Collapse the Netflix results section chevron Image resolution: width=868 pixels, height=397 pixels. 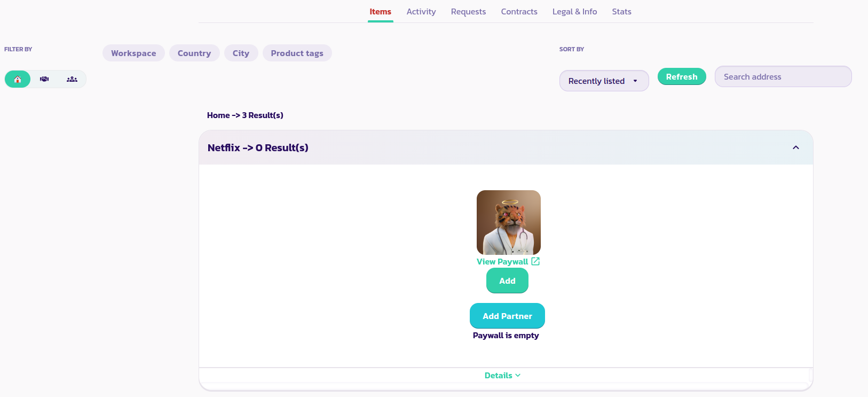pyautogui.click(x=795, y=147)
